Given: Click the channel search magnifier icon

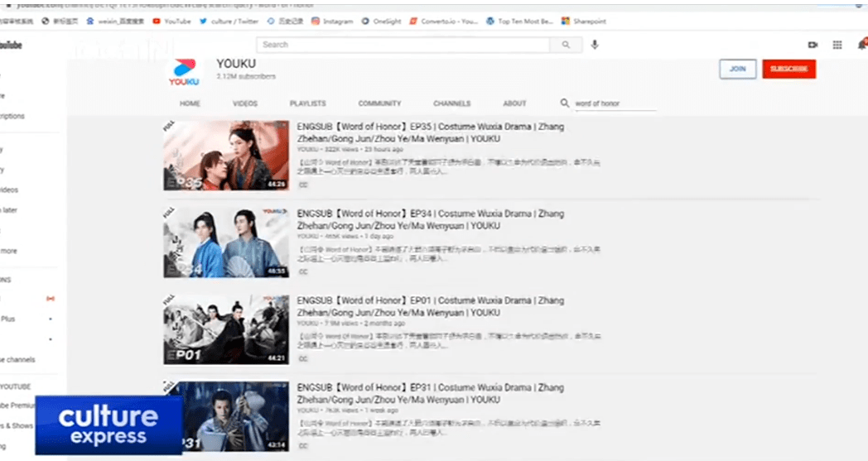Looking at the screenshot, I should point(564,103).
